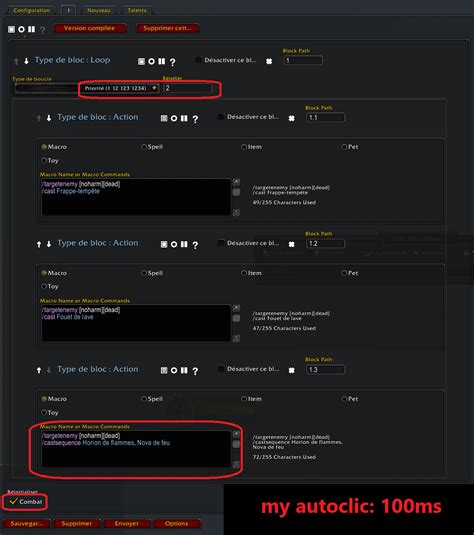Delete block 1.2 with the X icon
The image size is (474, 535).
point(291,244)
